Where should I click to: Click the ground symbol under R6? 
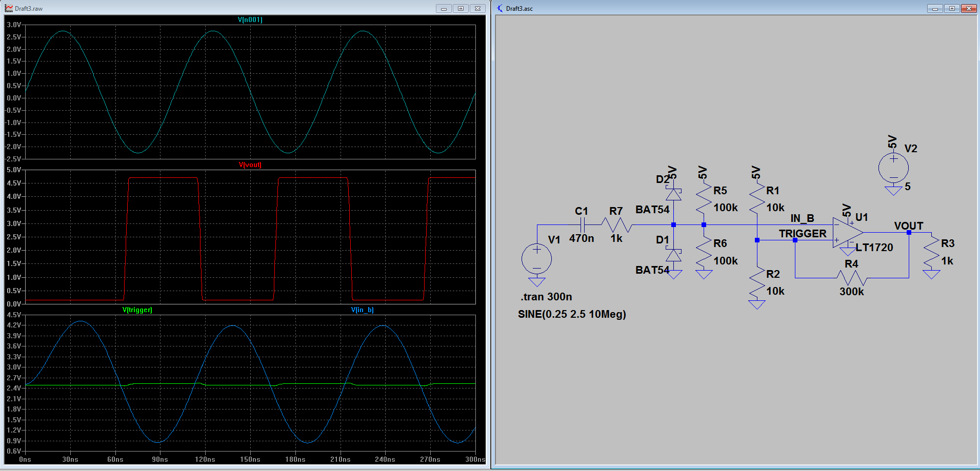(704, 274)
